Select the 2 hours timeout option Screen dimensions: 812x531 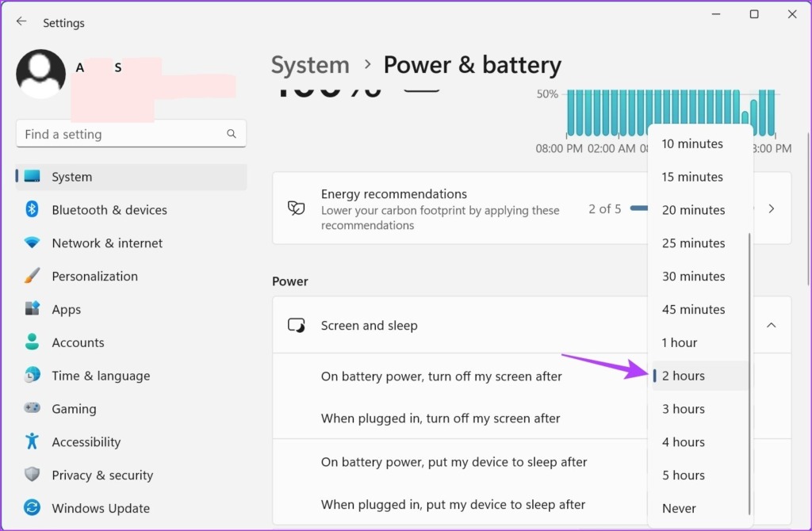[684, 375]
